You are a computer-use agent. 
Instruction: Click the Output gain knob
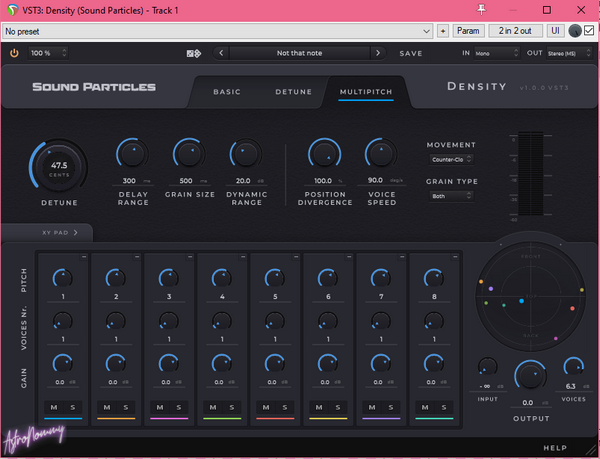click(x=530, y=376)
